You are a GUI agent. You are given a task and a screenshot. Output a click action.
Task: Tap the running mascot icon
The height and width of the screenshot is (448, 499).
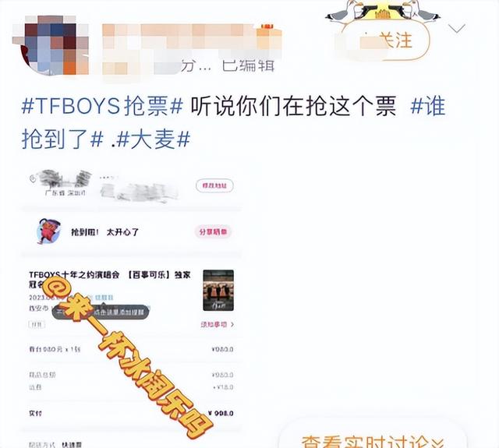pyautogui.click(x=48, y=231)
